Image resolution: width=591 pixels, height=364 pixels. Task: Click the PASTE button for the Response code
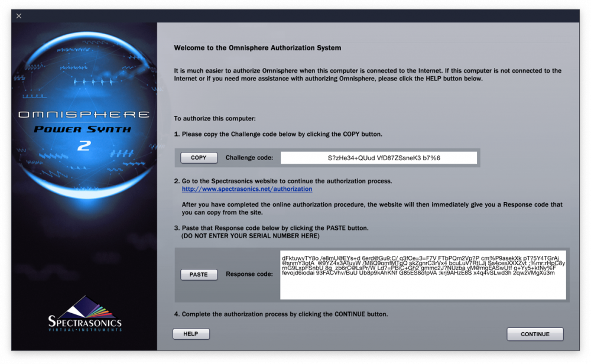click(x=199, y=274)
